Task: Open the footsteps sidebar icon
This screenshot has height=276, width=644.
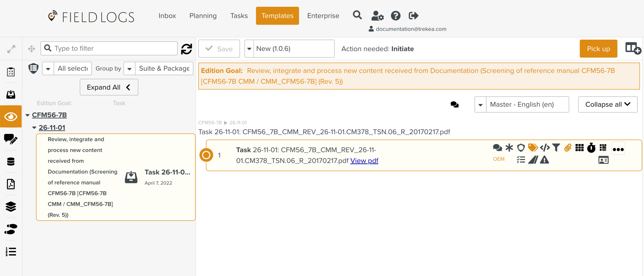Action: point(11,229)
